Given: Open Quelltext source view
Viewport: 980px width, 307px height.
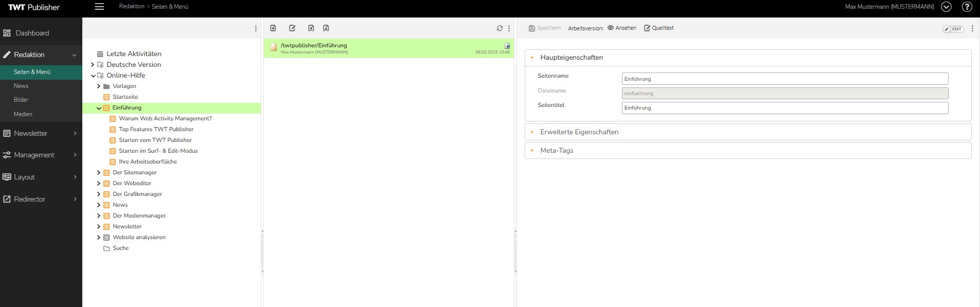Looking at the screenshot, I should pos(658,28).
